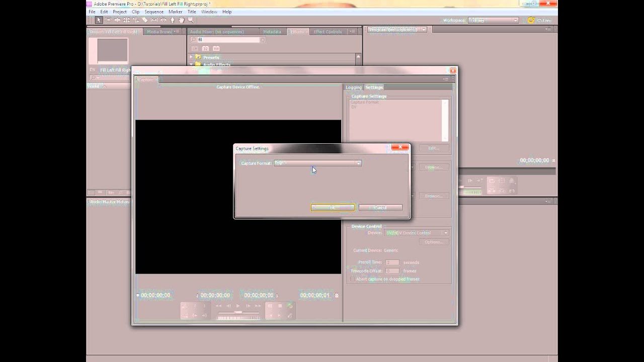This screenshot has width=644, height=362.
Task: Open the Project panel flyout menu
Action: click(177, 32)
